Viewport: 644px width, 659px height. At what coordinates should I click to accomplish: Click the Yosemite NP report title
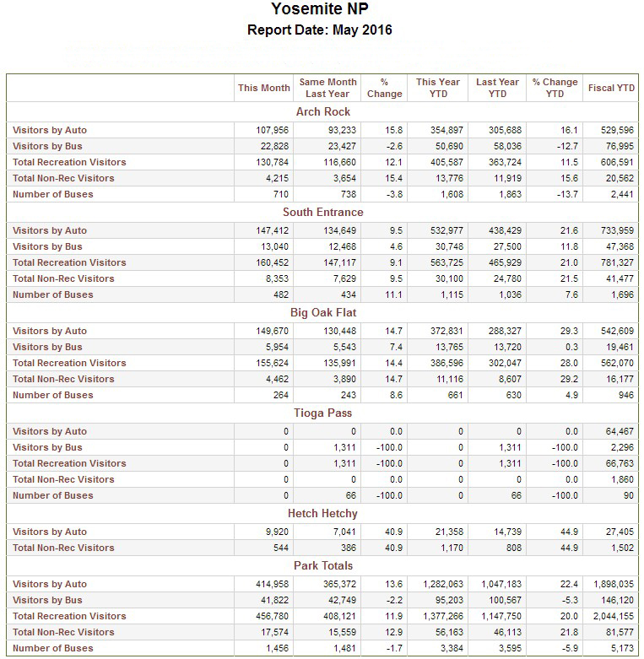320,8
